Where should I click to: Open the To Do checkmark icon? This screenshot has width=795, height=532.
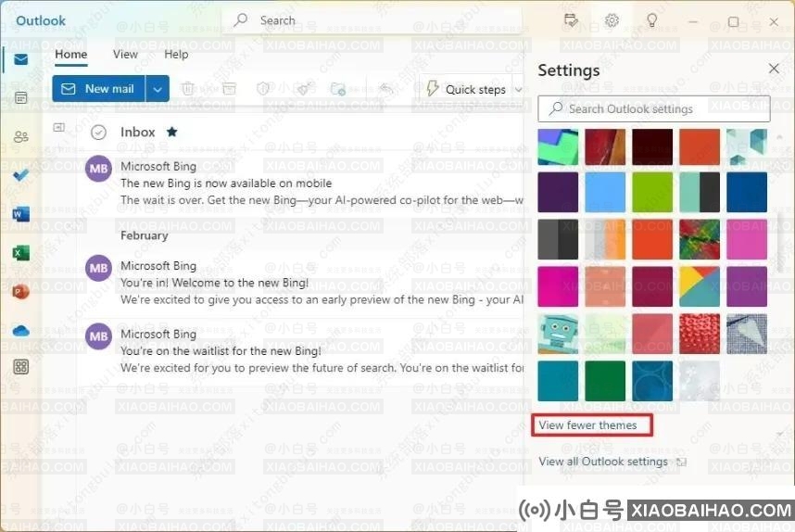coord(20,175)
